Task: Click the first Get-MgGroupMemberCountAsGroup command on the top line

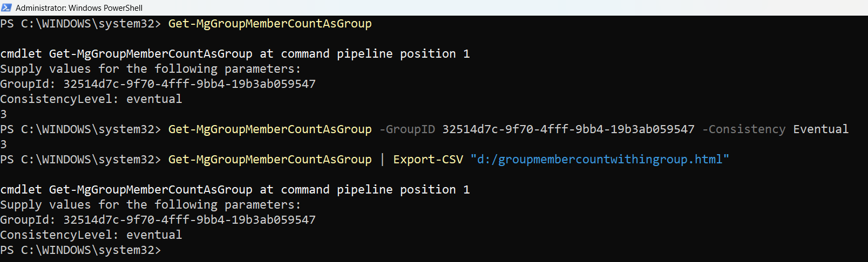Action: coord(269,24)
